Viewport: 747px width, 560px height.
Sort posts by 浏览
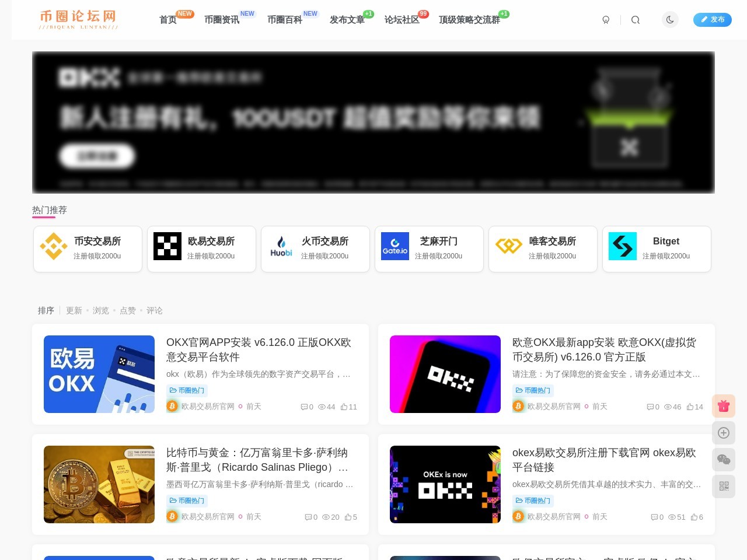101,311
